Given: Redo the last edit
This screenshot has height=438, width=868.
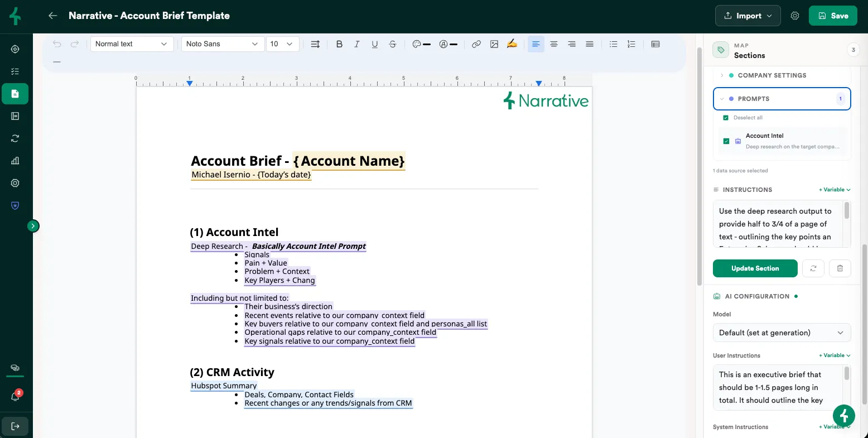Looking at the screenshot, I should (75, 44).
